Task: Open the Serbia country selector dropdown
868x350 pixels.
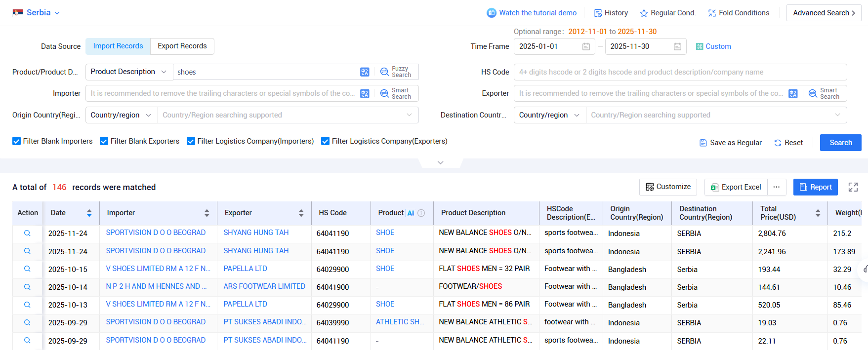Action: point(36,13)
